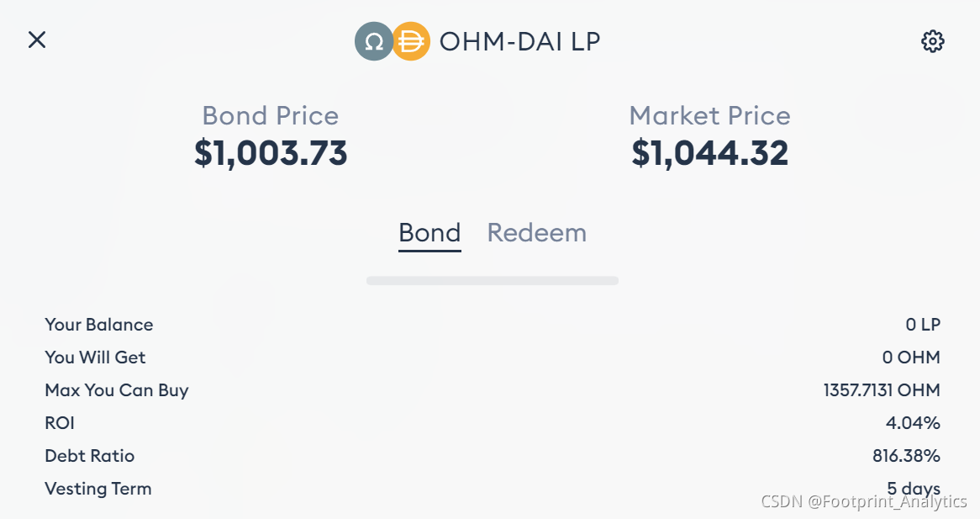980x519 pixels.
Task: Select the Your Balance row label
Action: tap(98, 325)
